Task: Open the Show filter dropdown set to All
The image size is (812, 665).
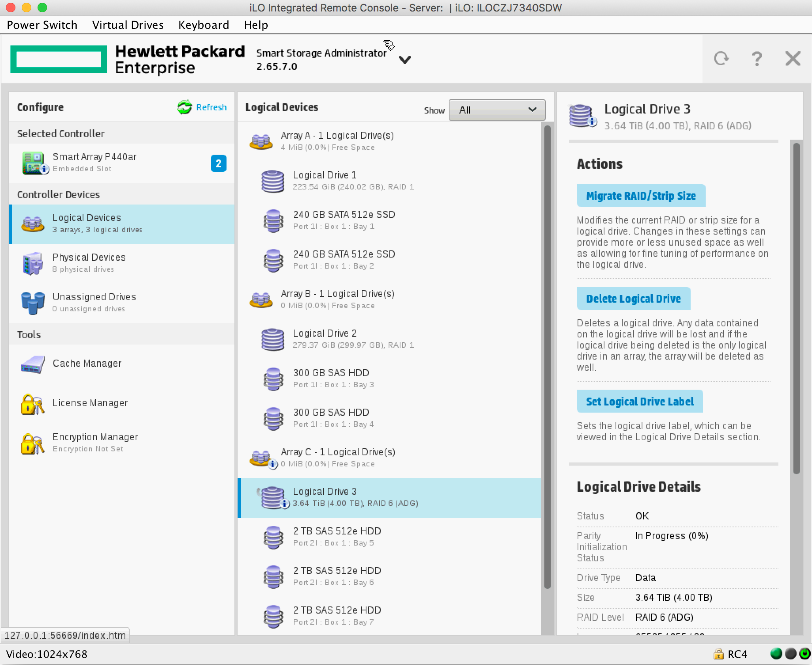Action: click(x=497, y=110)
